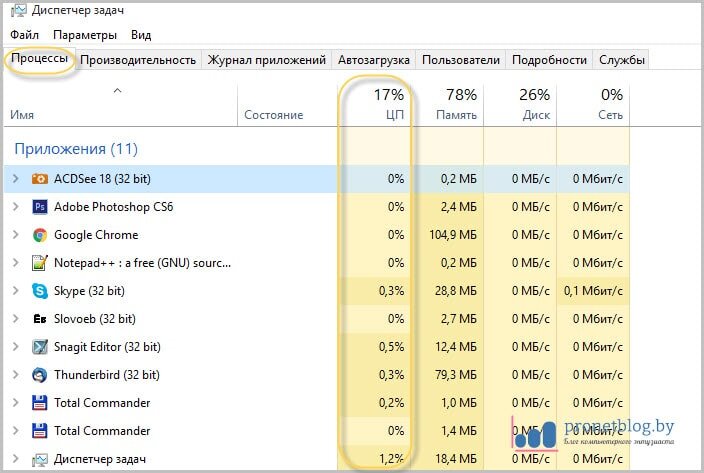
Task: Click the 1,2% CPU value of Диспетчер задач
Action: (392, 459)
